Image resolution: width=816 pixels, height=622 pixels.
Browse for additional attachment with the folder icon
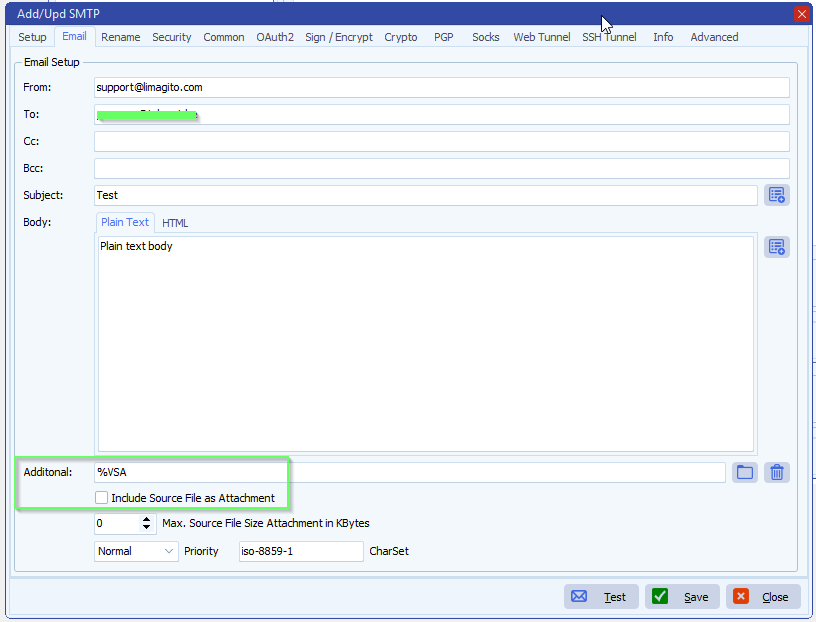click(745, 473)
